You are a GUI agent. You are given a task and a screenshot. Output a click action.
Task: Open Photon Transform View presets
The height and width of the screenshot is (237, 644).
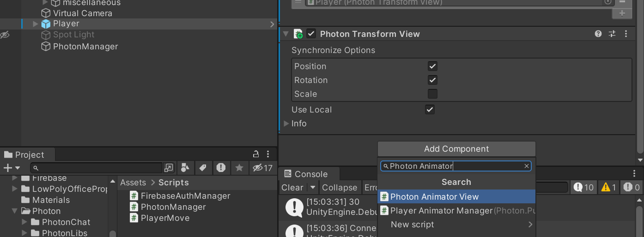coord(612,34)
